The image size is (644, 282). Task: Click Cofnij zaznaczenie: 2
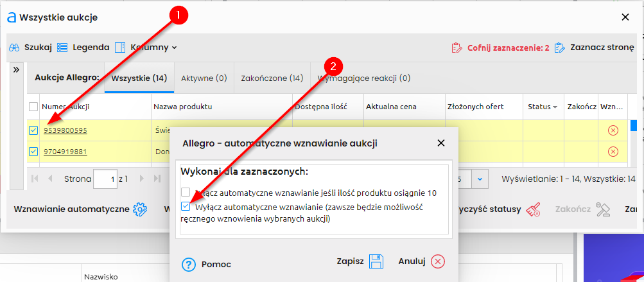point(500,48)
